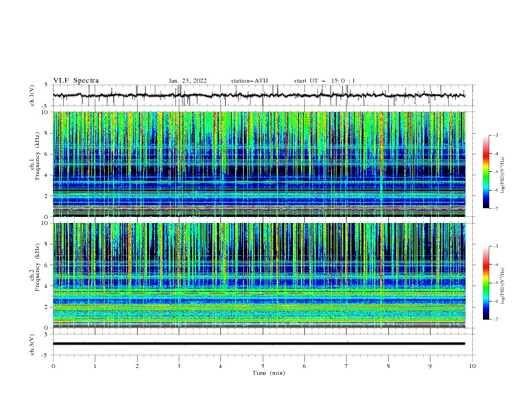Click the date "Jan. 23, 2022"
This screenshot has width=532, height=411.
[x=187, y=81]
